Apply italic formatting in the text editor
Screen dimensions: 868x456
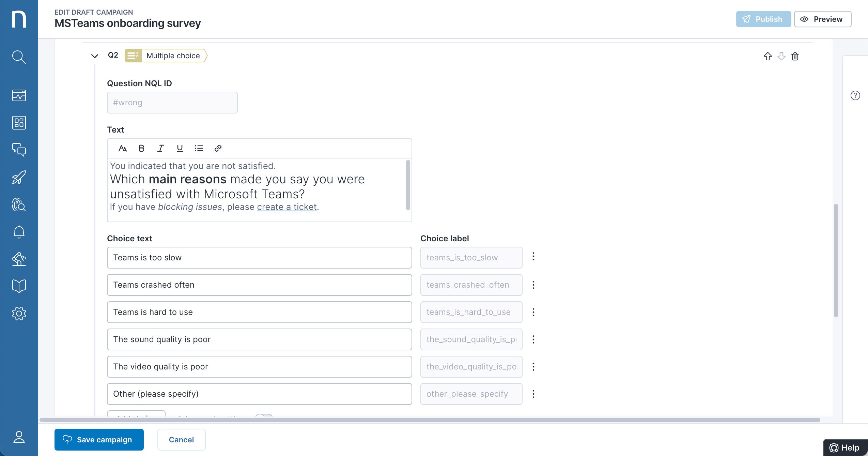[x=160, y=148]
